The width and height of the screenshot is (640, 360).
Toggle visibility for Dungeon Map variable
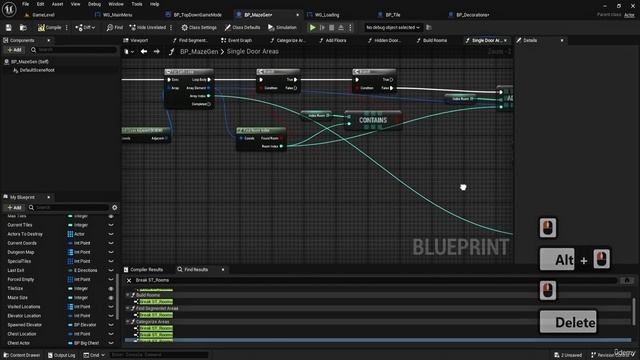click(111, 252)
